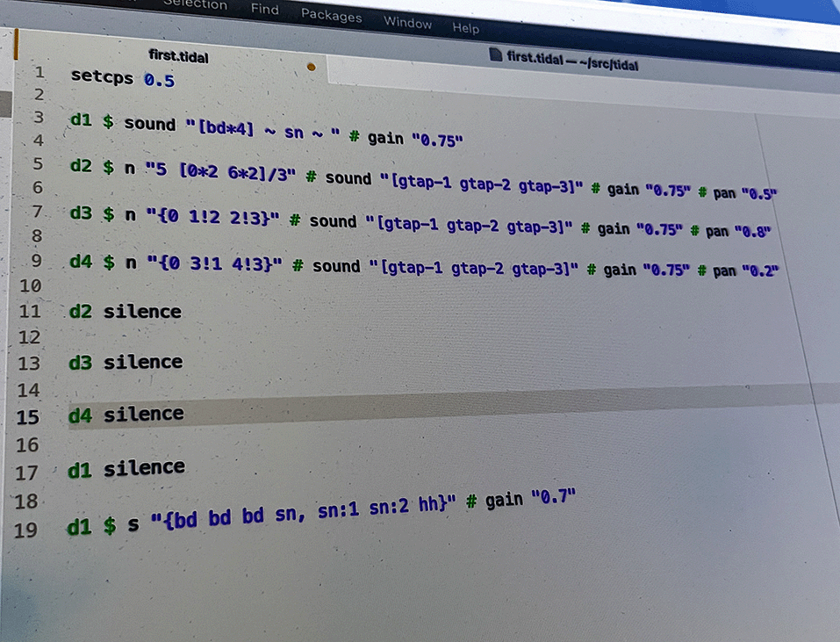Click 'd4 silence' on highlighted line 15
840x642 pixels.
pos(126,415)
